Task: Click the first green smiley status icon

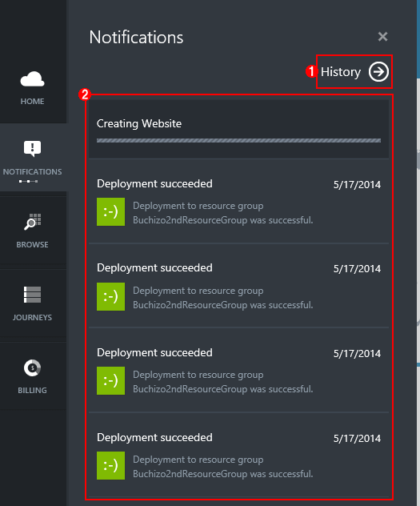Action: coord(110,211)
